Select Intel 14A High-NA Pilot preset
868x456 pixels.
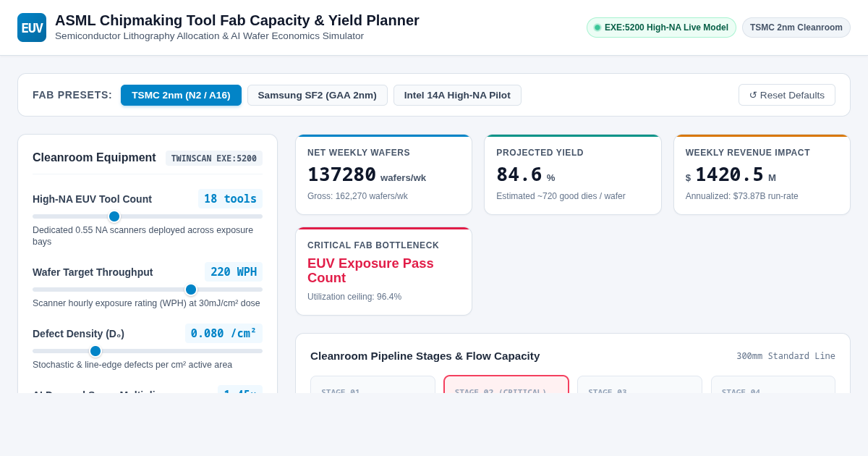pos(457,95)
